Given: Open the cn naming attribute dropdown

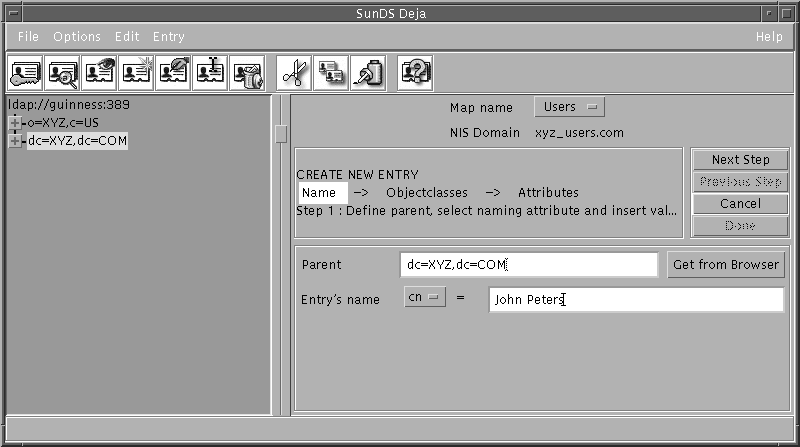Looking at the screenshot, I should pyautogui.click(x=424, y=297).
